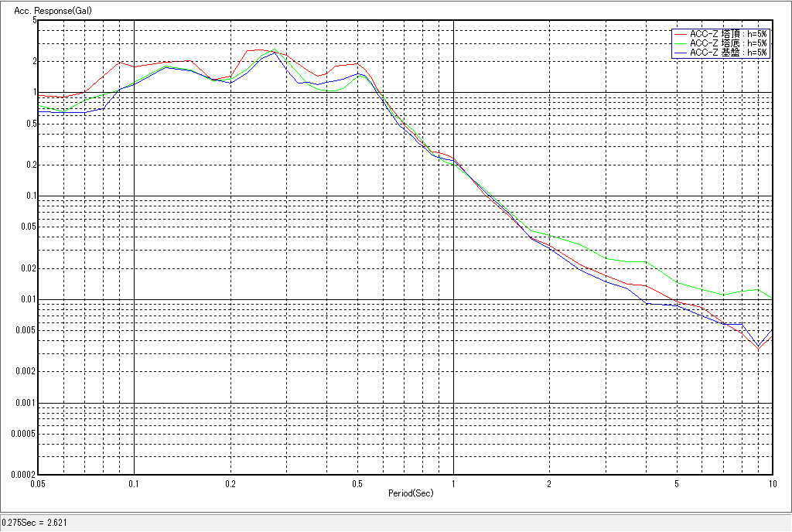Click the blue line swatch in the legend
Viewport: 792px width, 532px height.
point(681,53)
